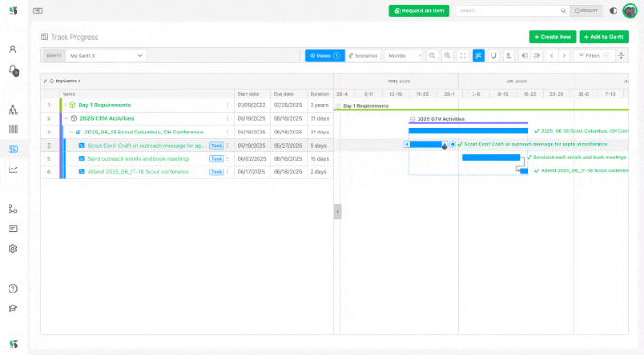The image size is (644, 355).
Task: Click Create New button
Action: coord(552,37)
